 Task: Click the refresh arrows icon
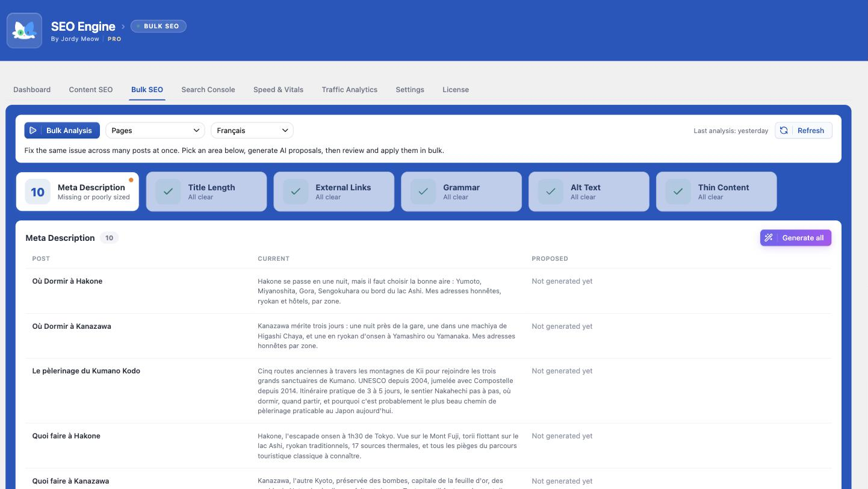click(x=784, y=130)
